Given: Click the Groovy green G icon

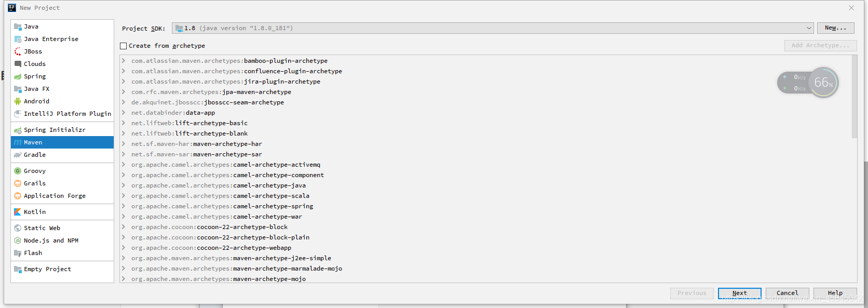Looking at the screenshot, I should tap(18, 171).
